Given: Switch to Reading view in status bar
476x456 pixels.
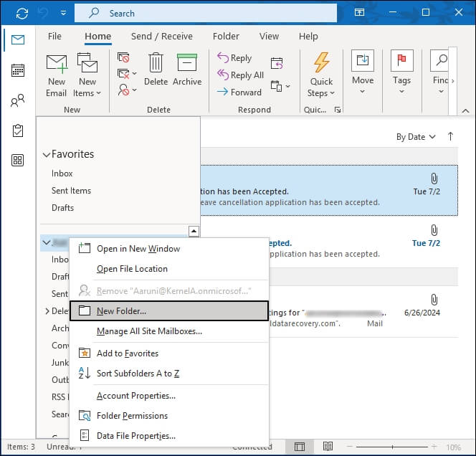Looking at the screenshot, I should point(328,447).
